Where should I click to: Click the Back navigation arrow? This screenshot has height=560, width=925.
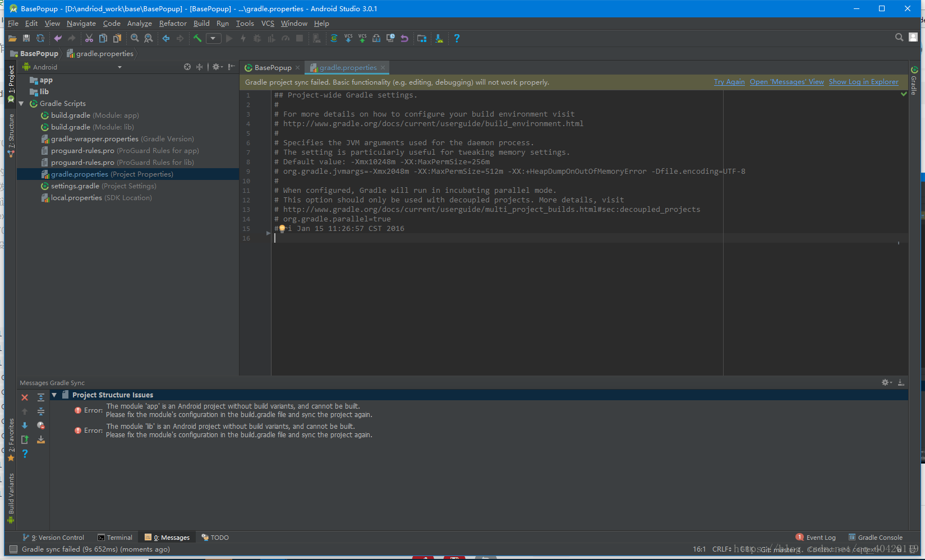click(166, 39)
